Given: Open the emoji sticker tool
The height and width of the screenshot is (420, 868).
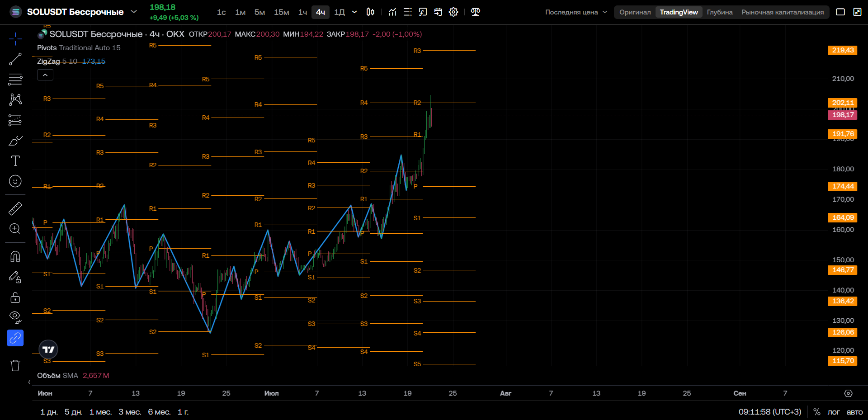Looking at the screenshot, I should (x=15, y=181).
